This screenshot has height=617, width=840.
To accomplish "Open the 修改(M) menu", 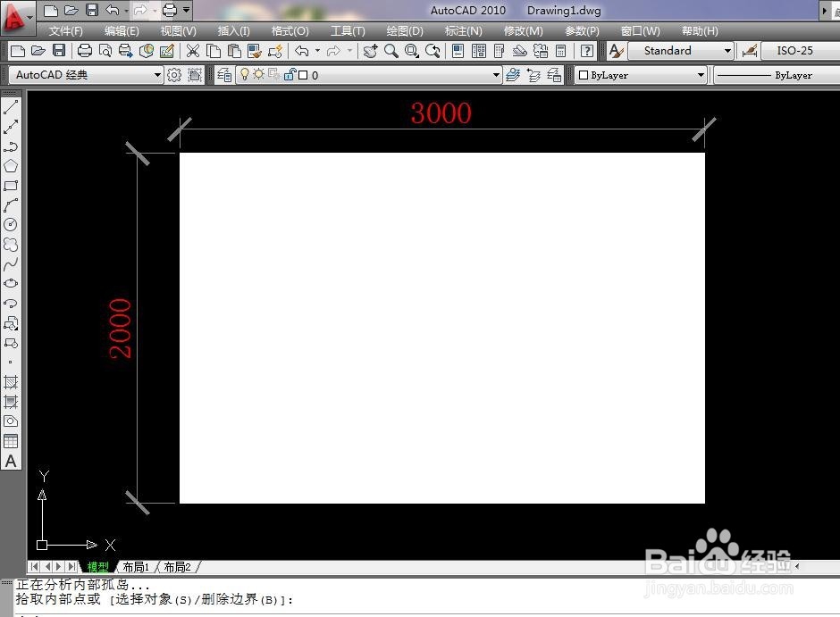I will click(x=524, y=31).
